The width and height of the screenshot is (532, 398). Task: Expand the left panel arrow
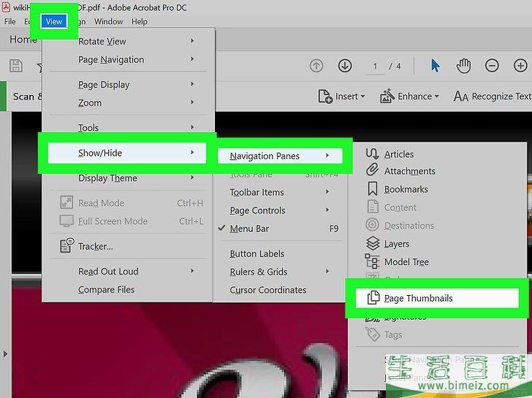pos(5,354)
